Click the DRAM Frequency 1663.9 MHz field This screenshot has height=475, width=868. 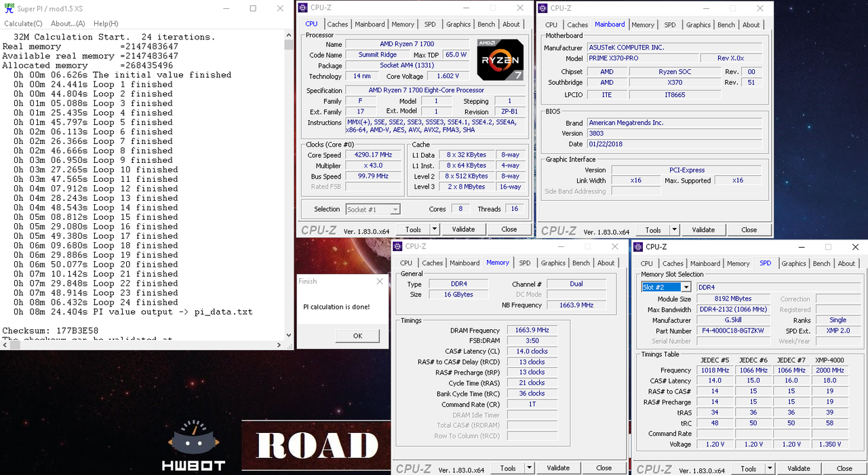[532, 330]
